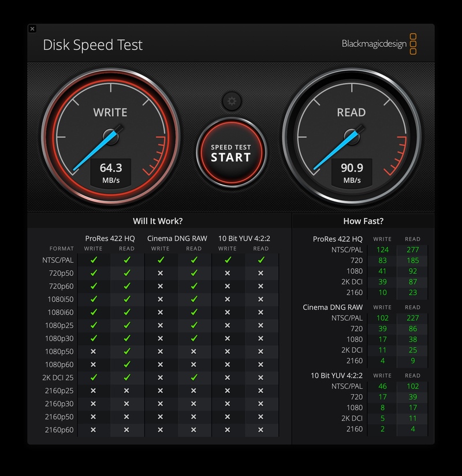462x476 pixels.
Task: Open the settings gear button
Action: 232,101
